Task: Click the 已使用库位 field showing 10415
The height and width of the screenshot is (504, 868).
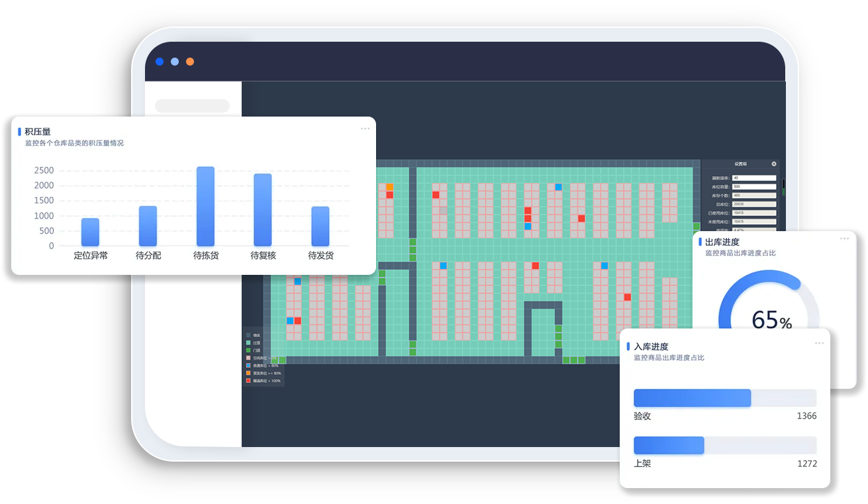Action: point(754,213)
